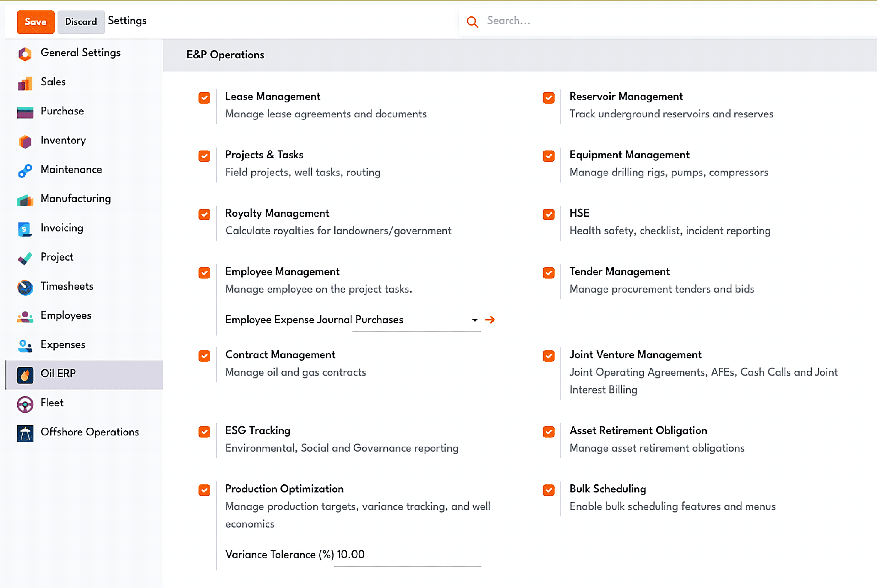Screen dimensions: 877x588
Task: Click the Sales bar chart icon
Action: click(25, 83)
